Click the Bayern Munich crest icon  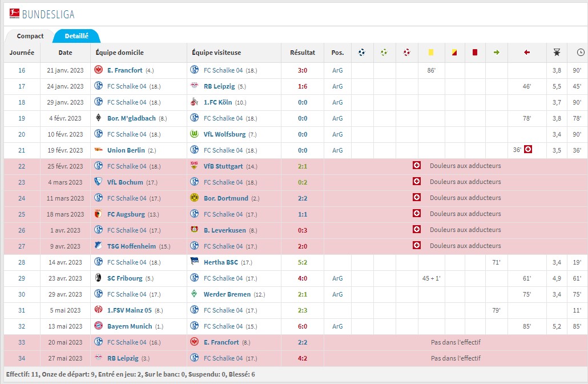pos(99,326)
